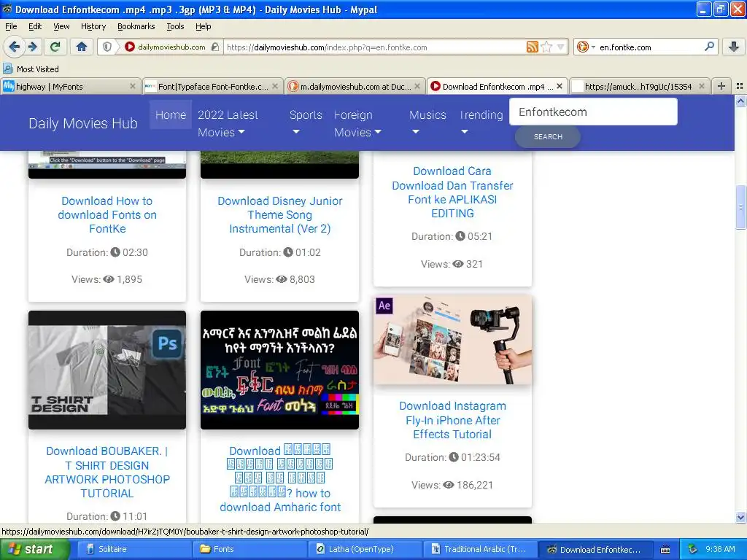
Task: Reload the page with the refresh icon
Action: [x=55, y=47]
